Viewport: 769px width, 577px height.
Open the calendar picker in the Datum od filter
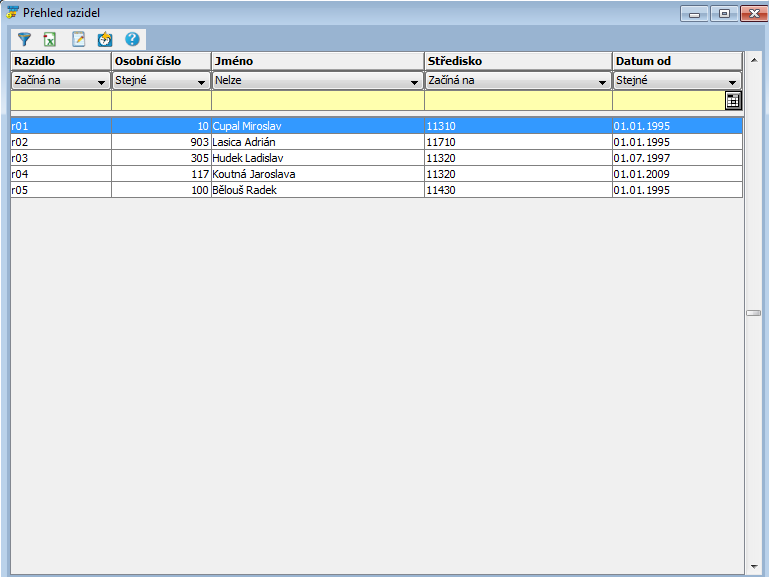[733, 100]
